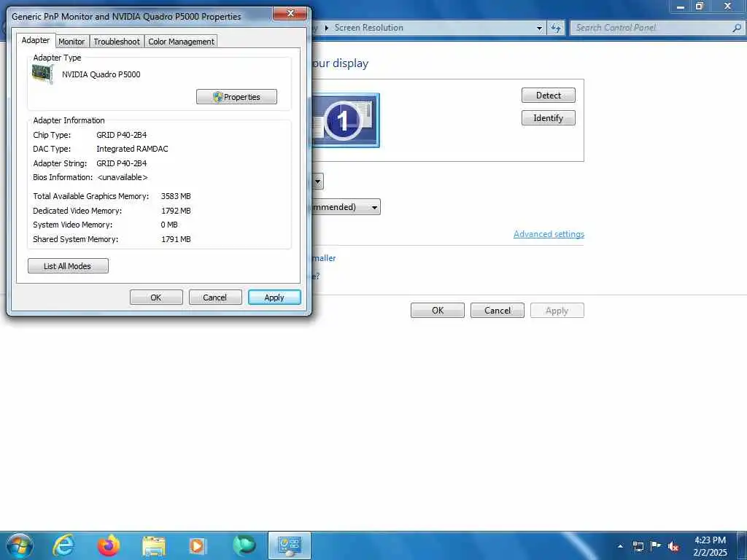747x560 pixels.
Task: Click the Screen Resolution breadcrumb
Action: tap(368, 28)
